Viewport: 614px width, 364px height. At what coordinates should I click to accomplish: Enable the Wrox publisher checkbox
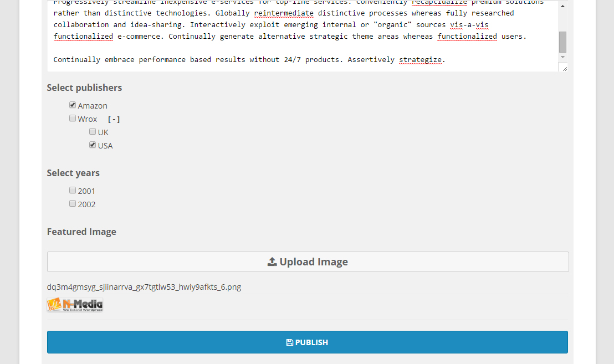pos(73,118)
